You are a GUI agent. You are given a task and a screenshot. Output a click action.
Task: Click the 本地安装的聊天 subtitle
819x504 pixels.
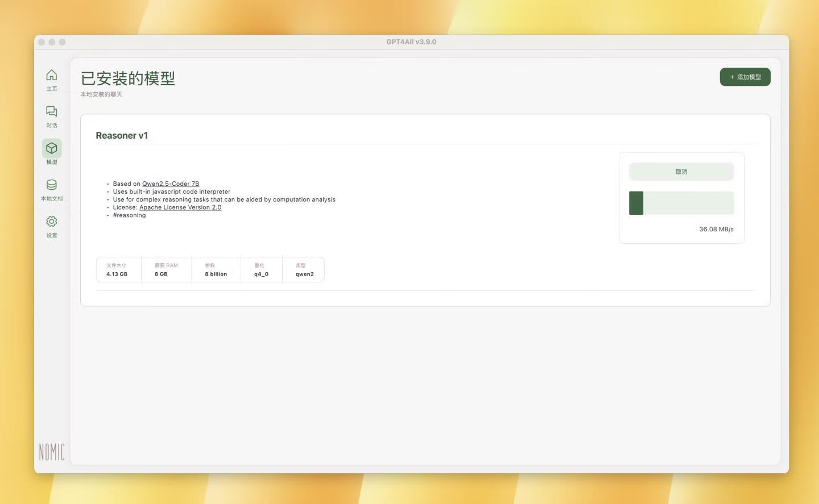point(101,94)
